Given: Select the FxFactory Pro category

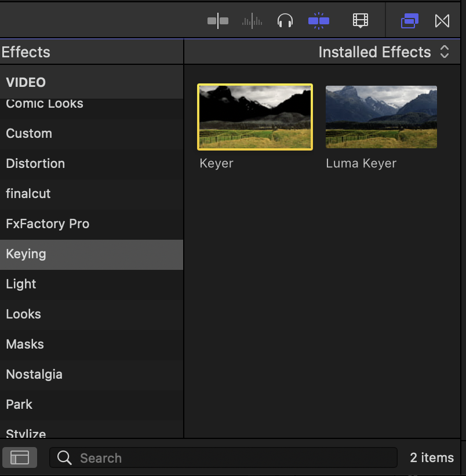Looking at the screenshot, I should [x=92, y=224].
